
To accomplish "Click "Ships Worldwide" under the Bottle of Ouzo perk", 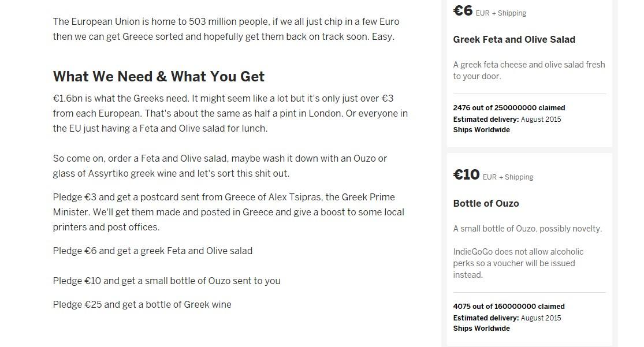I will pos(481,329).
